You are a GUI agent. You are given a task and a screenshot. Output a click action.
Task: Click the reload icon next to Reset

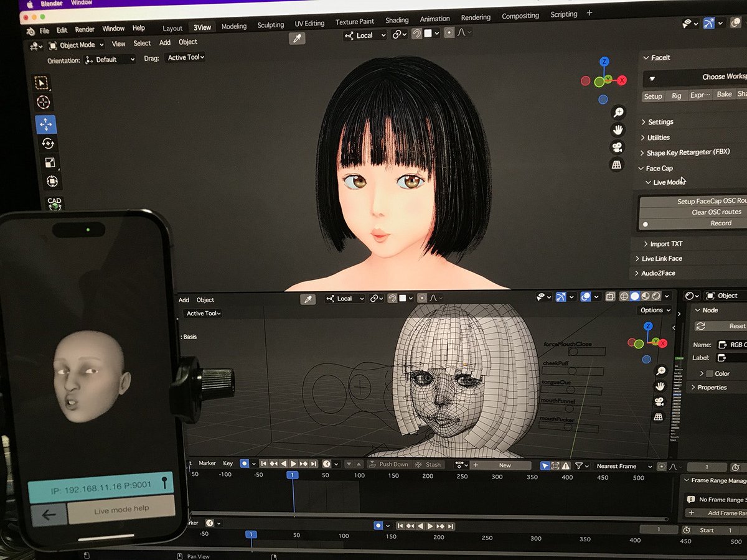[x=700, y=326]
